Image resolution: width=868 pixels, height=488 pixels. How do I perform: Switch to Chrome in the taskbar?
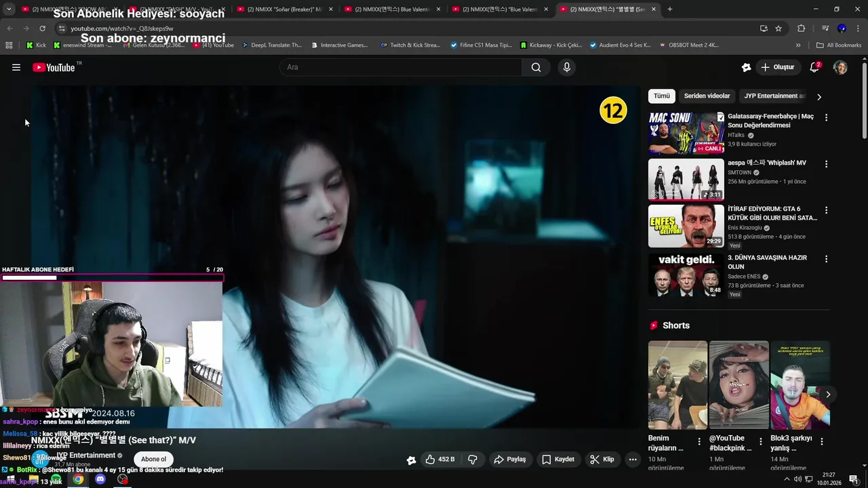pyautogui.click(x=78, y=479)
